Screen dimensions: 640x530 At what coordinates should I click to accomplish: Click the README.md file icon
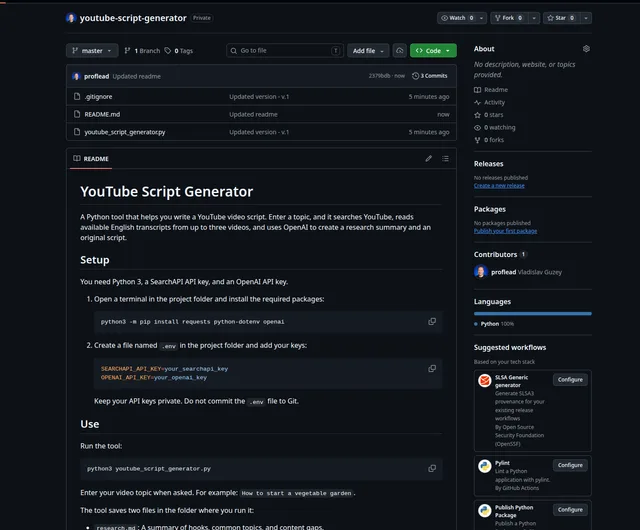tap(77, 114)
